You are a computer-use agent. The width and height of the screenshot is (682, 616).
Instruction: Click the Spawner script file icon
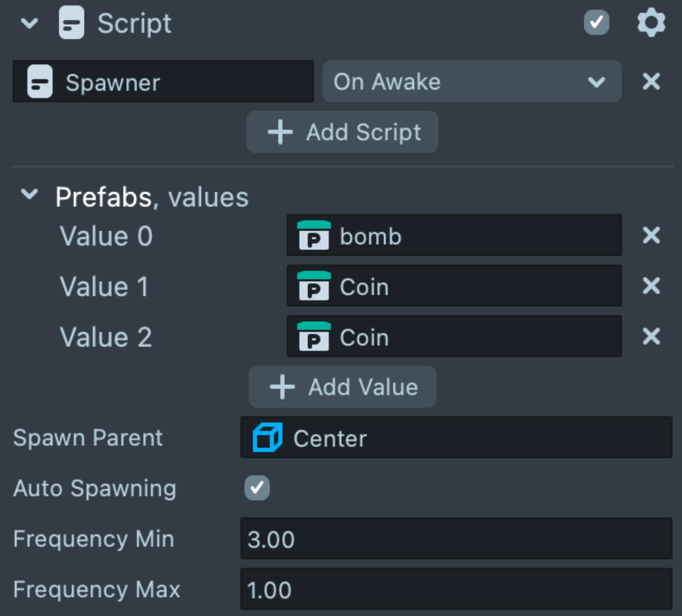point(40,82)
